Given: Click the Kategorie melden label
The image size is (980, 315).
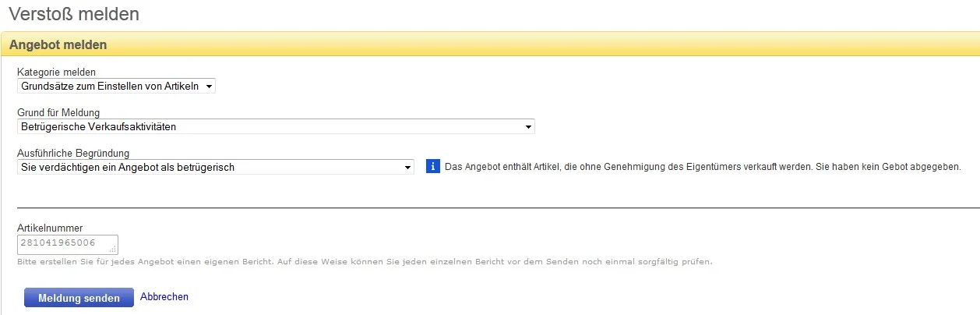Looking at the screenshot, I should (x=56, y=73).
